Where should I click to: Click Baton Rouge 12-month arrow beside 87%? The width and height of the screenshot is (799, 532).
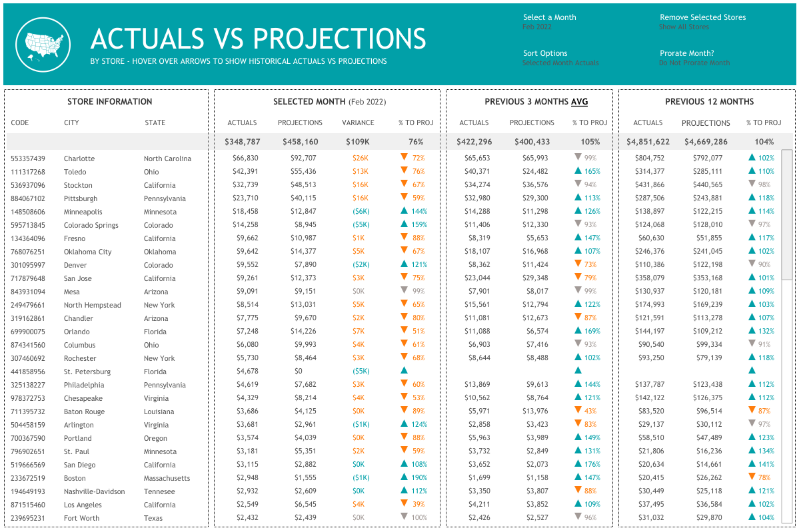tap(752, 410)
